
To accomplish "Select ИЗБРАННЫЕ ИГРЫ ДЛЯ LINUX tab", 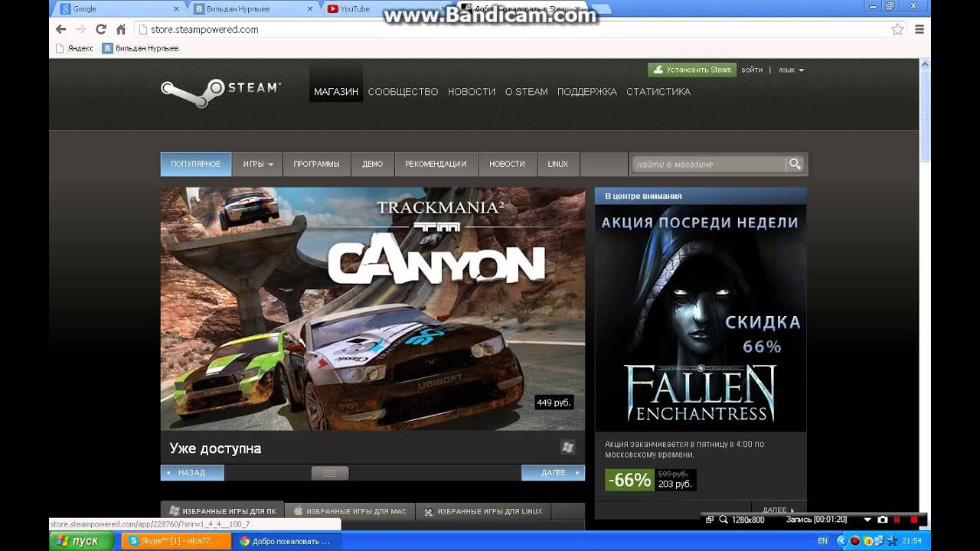I will point(483,511).
